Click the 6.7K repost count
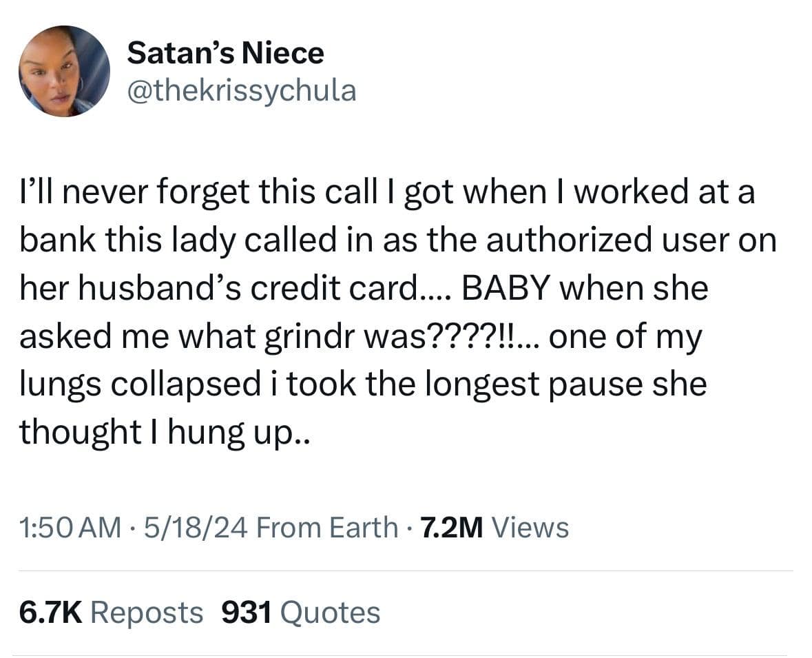Viewport: 812px width, 658px height. coord(50,612)
